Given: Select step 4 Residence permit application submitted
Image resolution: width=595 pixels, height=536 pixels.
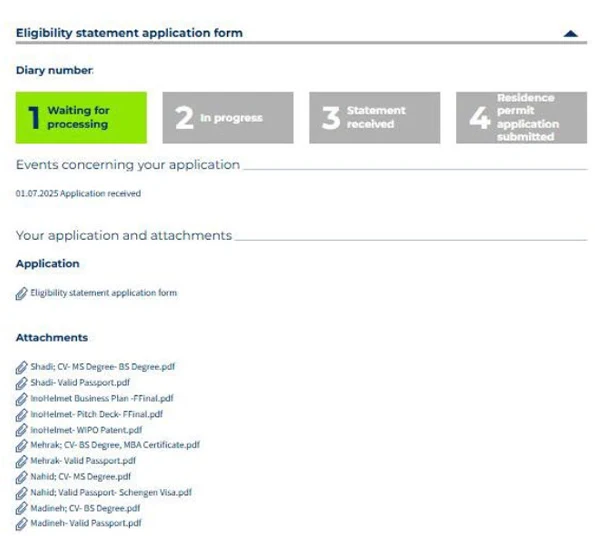Looking at the screenshot, I should [521, 118].
